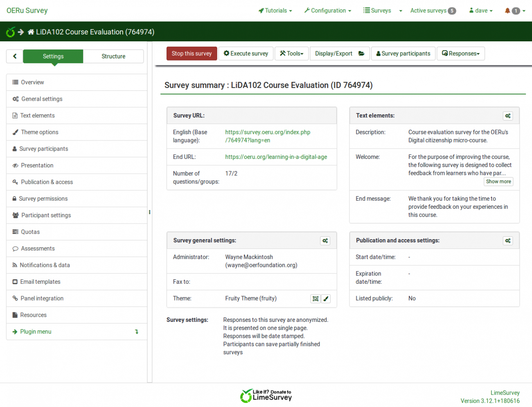Click the OERu Survey site title
Screen dimensions: 532x407
[x=27, y=11]
